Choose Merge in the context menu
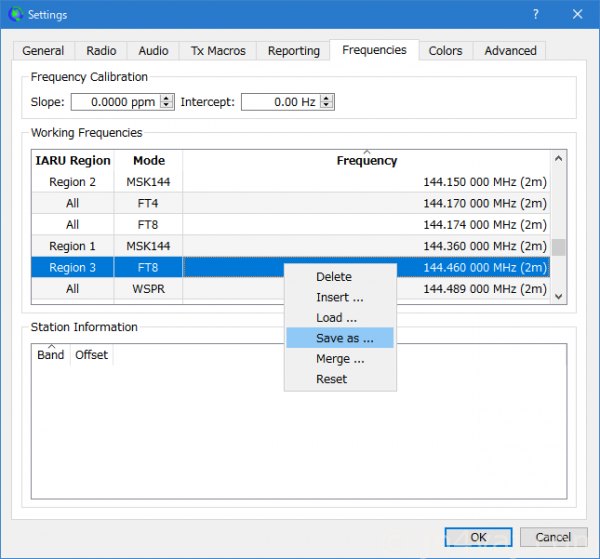 pyautogui.click(x=339, y=359)
